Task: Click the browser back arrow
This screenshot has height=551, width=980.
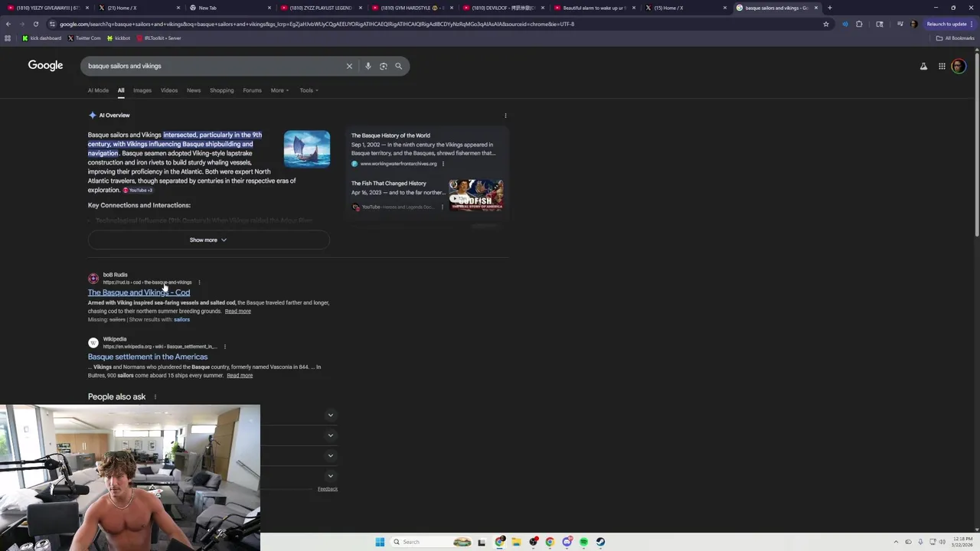Action: [8, 24]
